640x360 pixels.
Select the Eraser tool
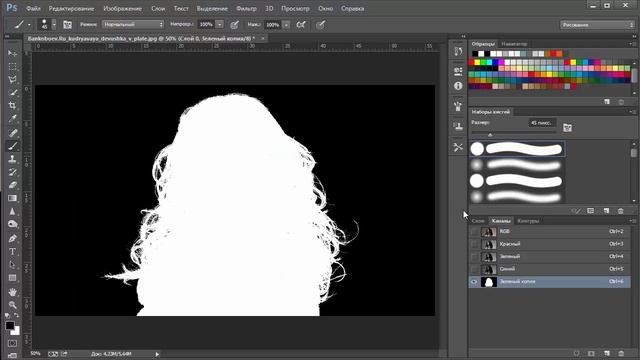(12, 185)
